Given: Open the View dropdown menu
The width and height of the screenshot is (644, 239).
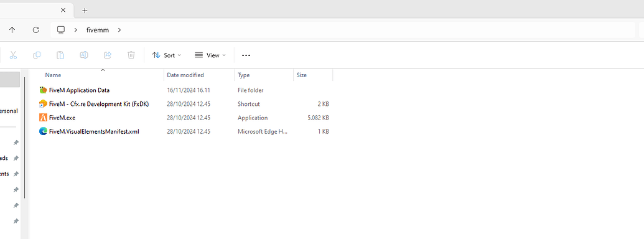Looking at the screenshot, I should click(x=210, y=55).
